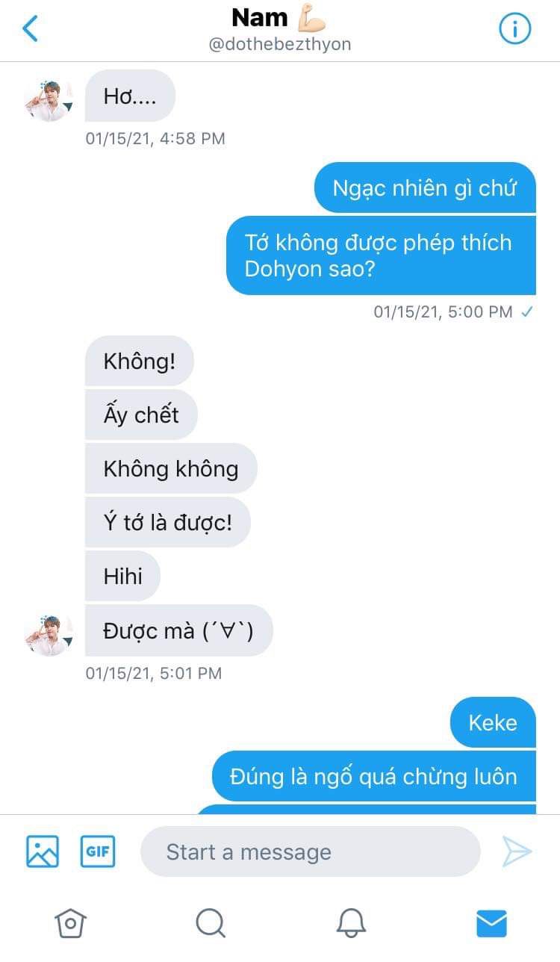560x962 pixels.
Task: Select the Ý tớ là được! bubble
Action: 168,522
